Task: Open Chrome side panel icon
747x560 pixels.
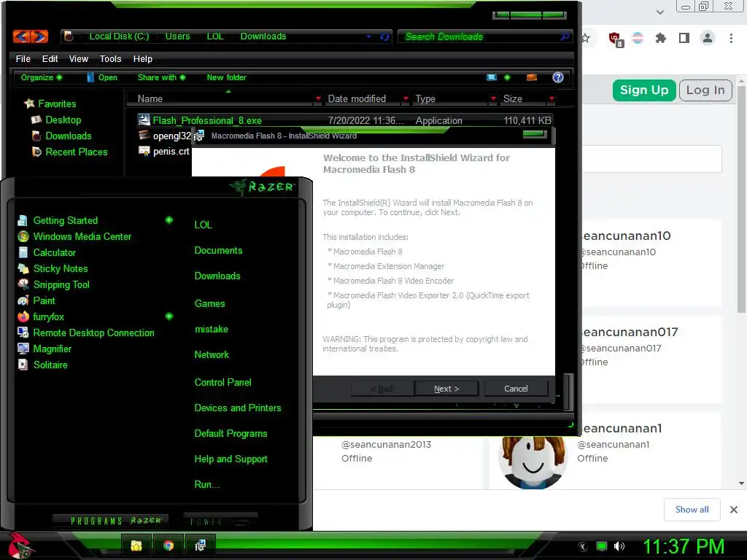Action: [684, 38]
